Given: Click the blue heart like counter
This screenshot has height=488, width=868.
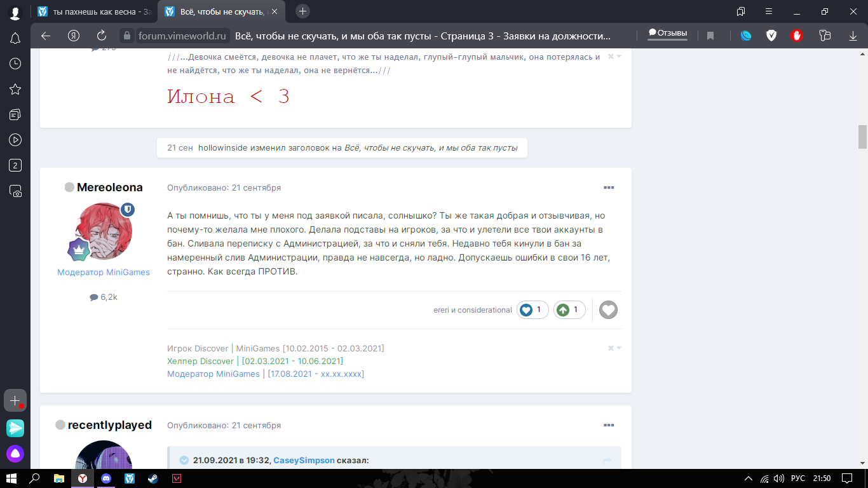Looking at the screenshot, I should pos(532,309).
